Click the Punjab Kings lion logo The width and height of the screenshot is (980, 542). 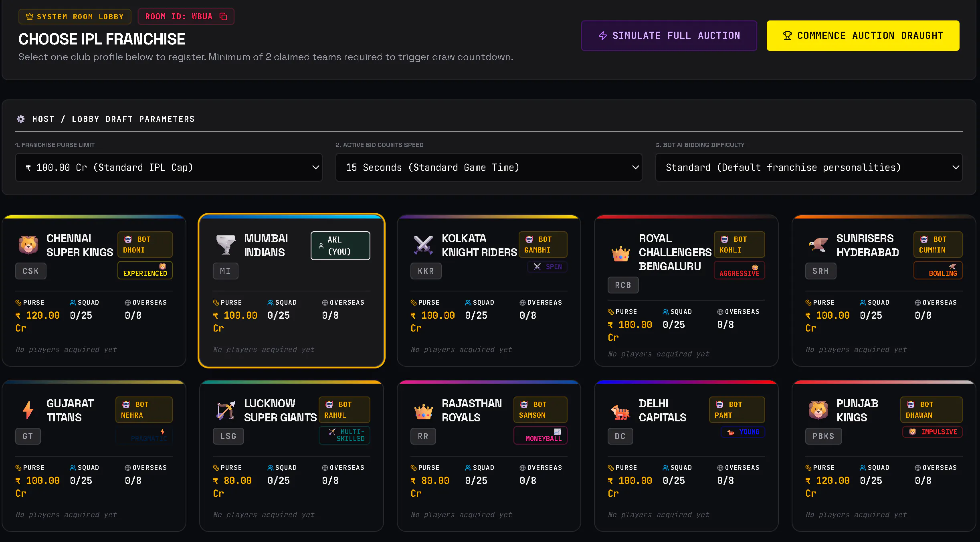pos(818,410)
